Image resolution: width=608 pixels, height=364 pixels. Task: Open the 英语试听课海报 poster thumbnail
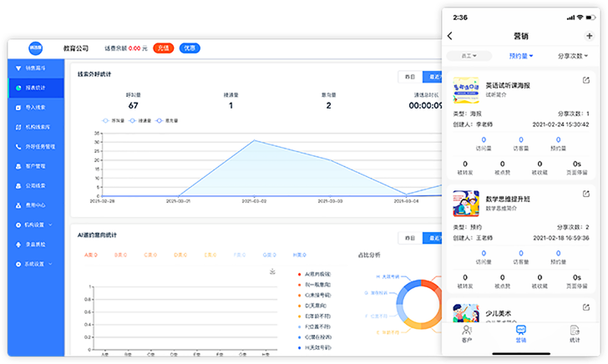[x=466, y=90]
